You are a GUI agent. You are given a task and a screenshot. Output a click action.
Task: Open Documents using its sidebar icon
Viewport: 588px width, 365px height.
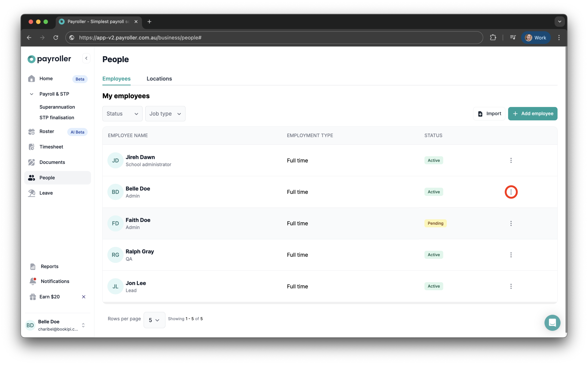click(31, 162)
